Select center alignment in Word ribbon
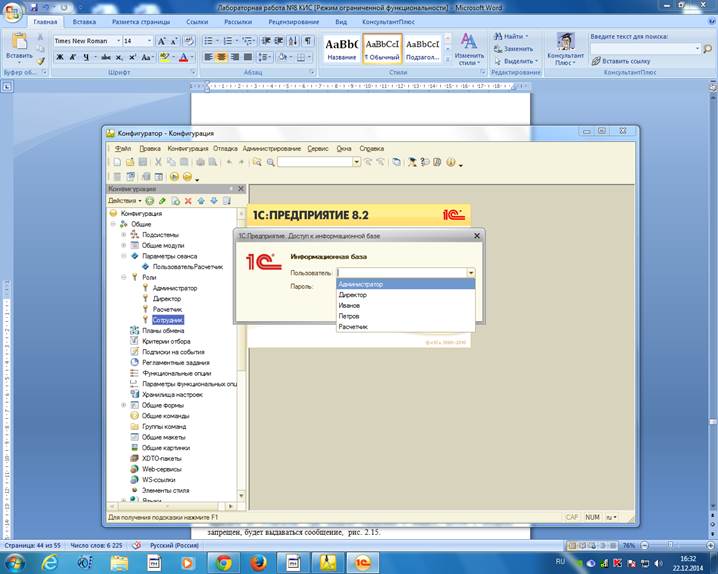Viewport: 718px width, 574px height. (221, 57)
